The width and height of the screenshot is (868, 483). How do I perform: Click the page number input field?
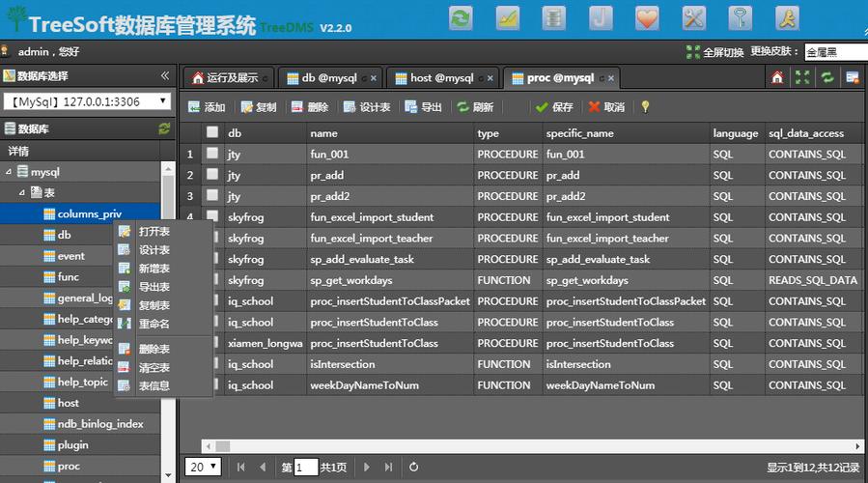point(306,467)
